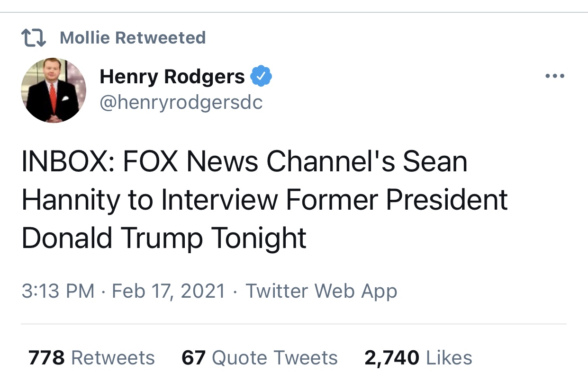Open the @henryrodgersdc handle
Image resolution: width=588 pixels, height=381 pixels.
click(x=181, y=102)
